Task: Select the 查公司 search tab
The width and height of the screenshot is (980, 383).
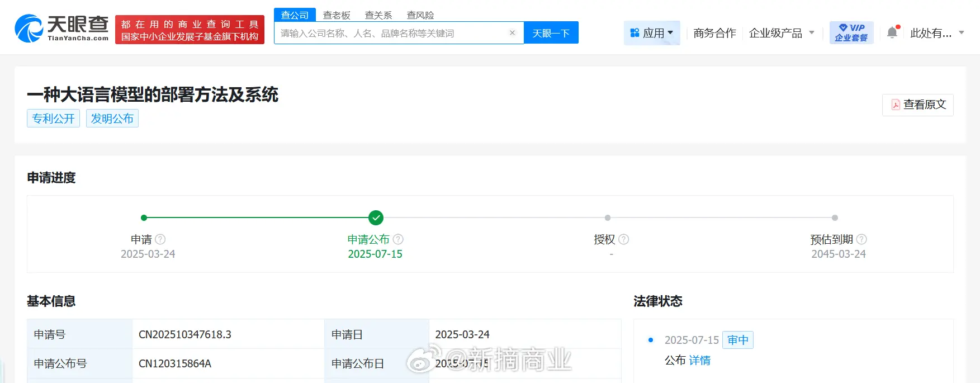Action: (x=295, y=15)
